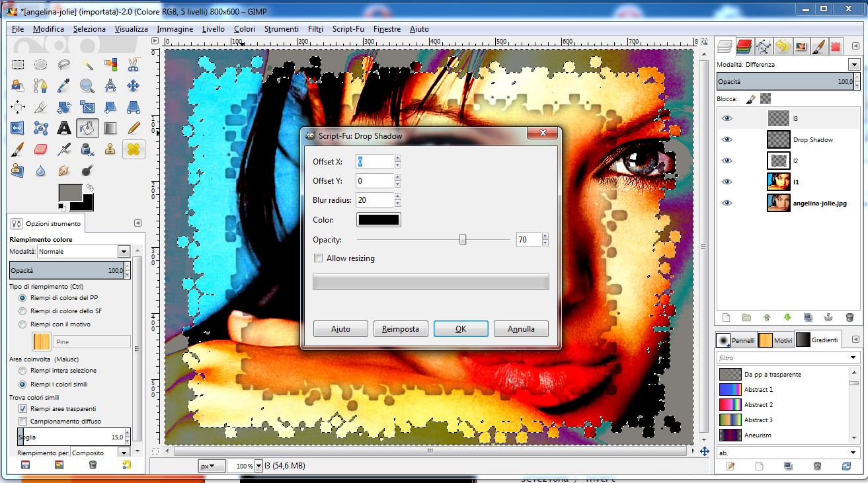868x483 pixels.
Task: Hide the angelina-jolie.jpg layer
Action: tap(727, 203)
